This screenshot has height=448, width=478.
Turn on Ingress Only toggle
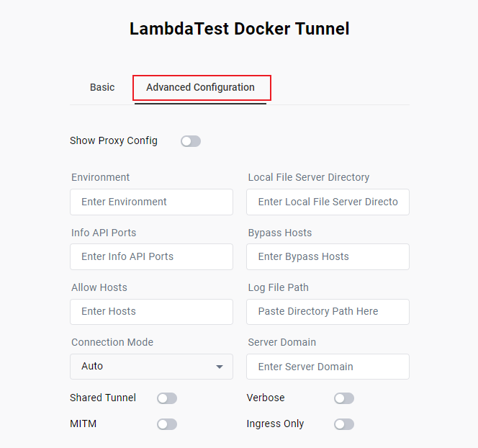(x=344, y=424)
